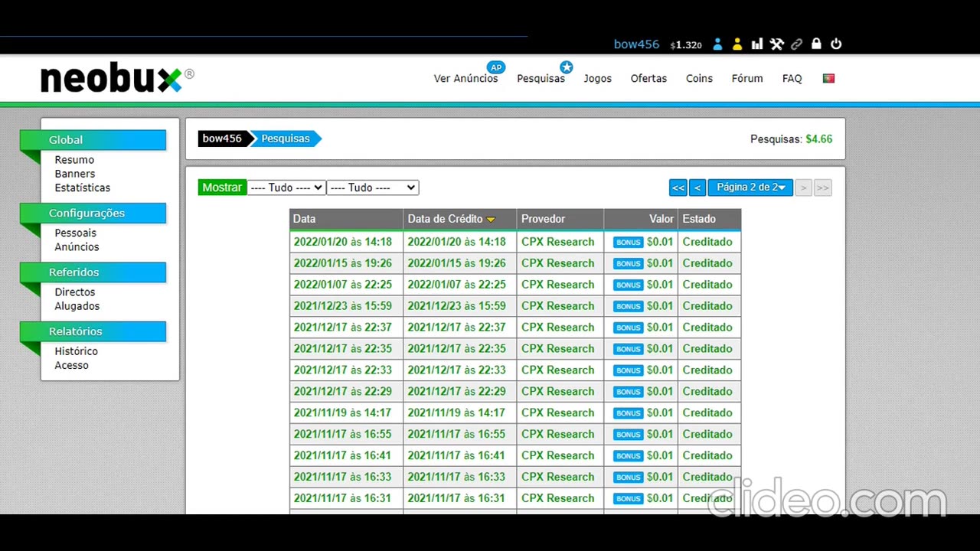Click the neobux logo

tap(116, 78)
